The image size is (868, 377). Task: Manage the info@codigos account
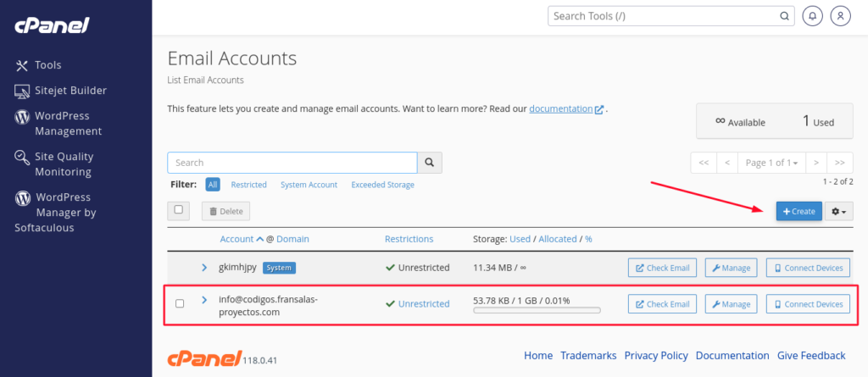731,304
